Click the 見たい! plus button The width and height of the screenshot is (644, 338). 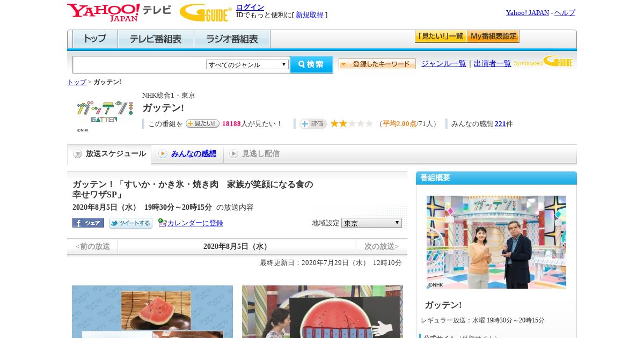click(x=202, y=123)
